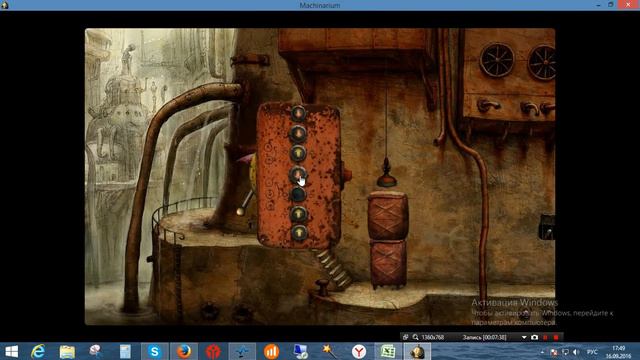This screenshot has width=640, height=360.
Task: Open the volume speaker tray icon
Action: point(576,352)
